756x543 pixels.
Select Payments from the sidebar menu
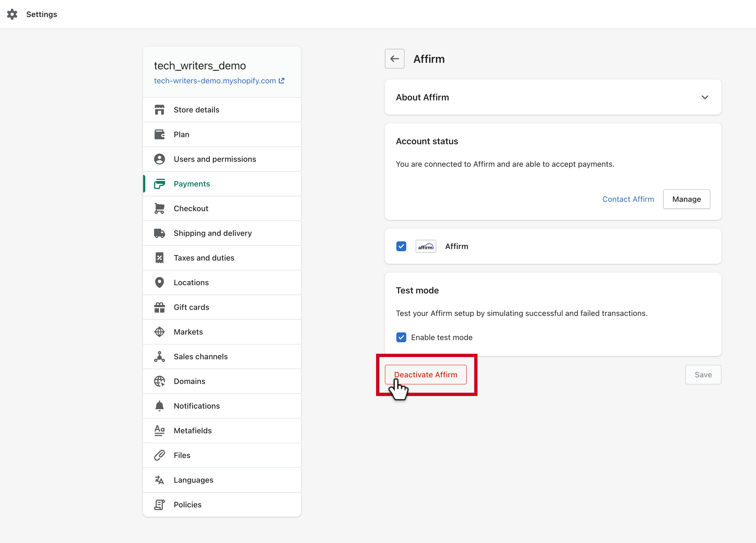point(191,183)
